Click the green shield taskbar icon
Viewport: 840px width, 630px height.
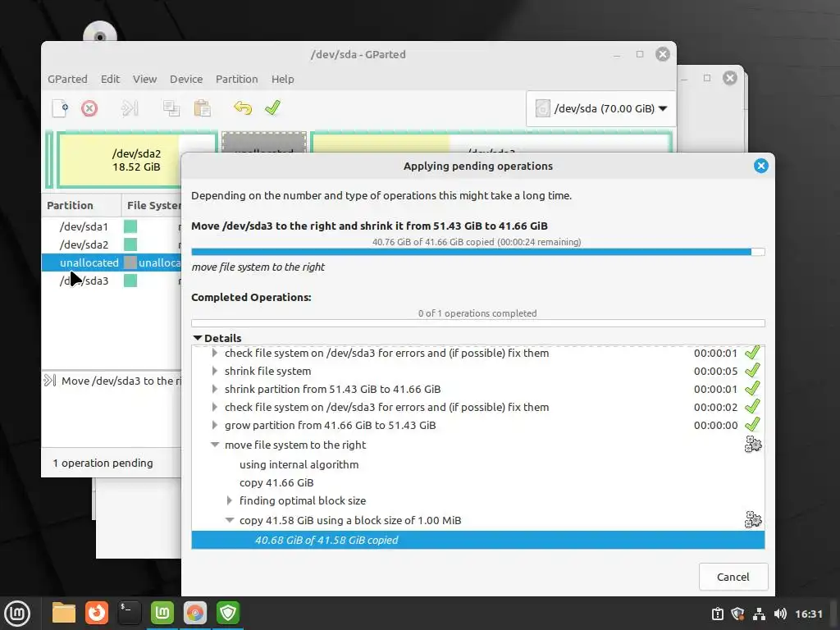tap(228, 613)
